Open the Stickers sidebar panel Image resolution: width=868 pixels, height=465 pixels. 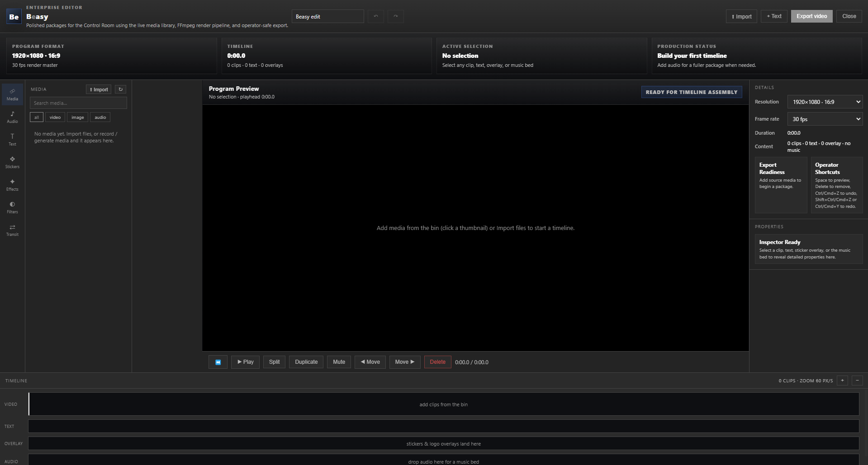[x=12, y=162]
